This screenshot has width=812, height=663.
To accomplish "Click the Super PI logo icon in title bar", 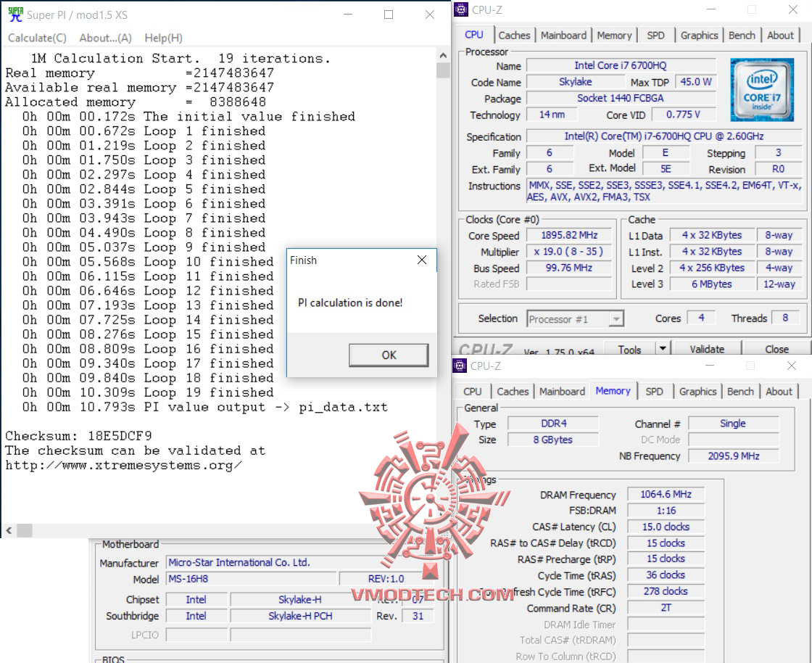I will [x=14, y=14].
